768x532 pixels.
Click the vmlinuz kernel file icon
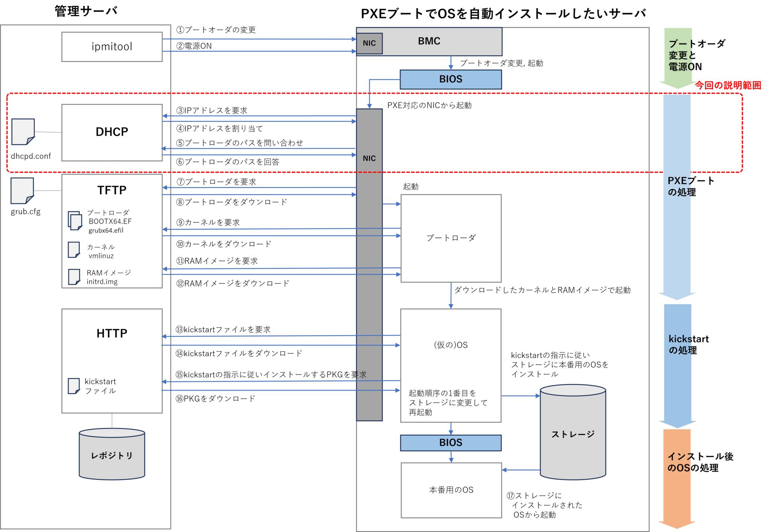pos(73,250)
